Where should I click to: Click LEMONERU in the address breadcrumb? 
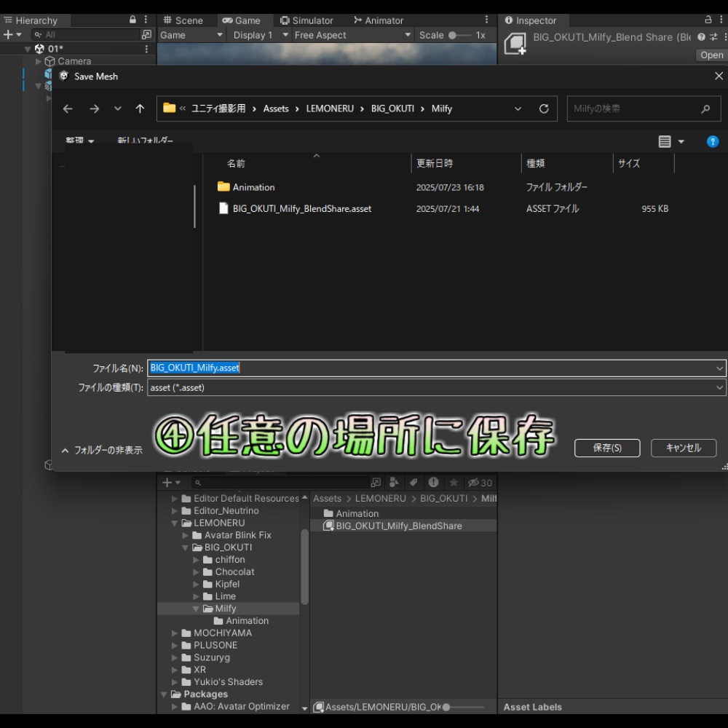click(330, 108)
